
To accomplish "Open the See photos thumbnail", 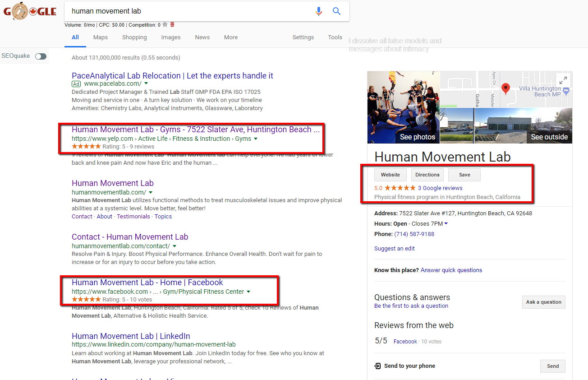I will coord(404,107).
